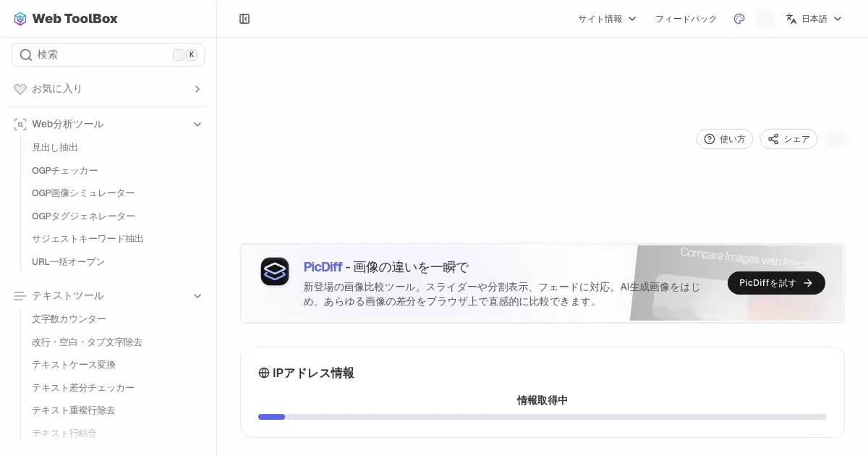Collapse the Web分析ツール section chevron
Screen dimensions: 868x456
point(197,124)
